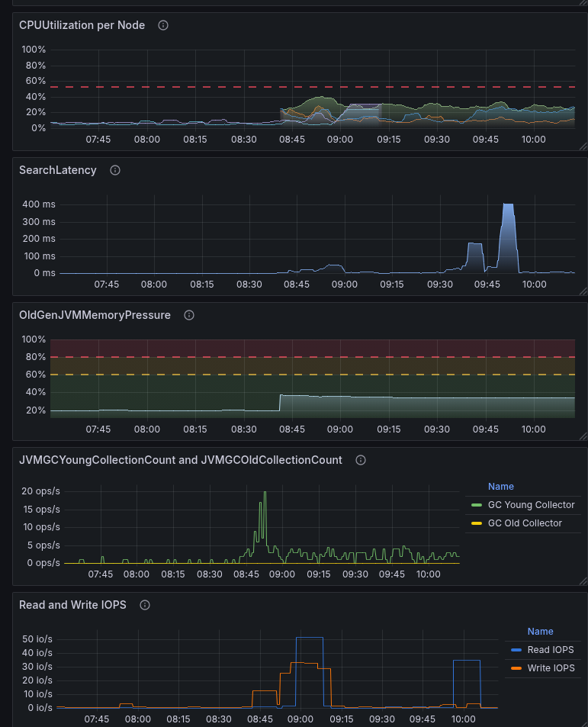Click JVMGCYoungCollectionCount and JVMGCOldCollectionCount panel title

tap(180, 460)
